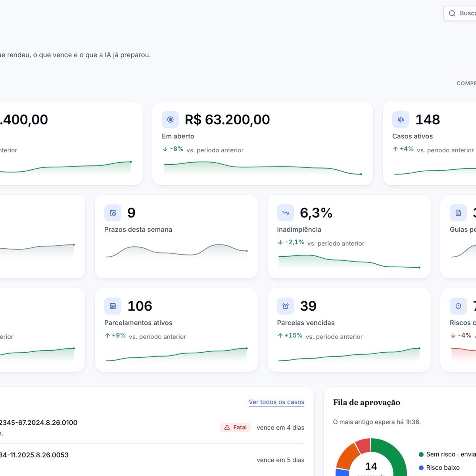This screenshot has height=476, width=476.
Task: Click the Fatal deadline badge
Action: (x=235, y=428)
